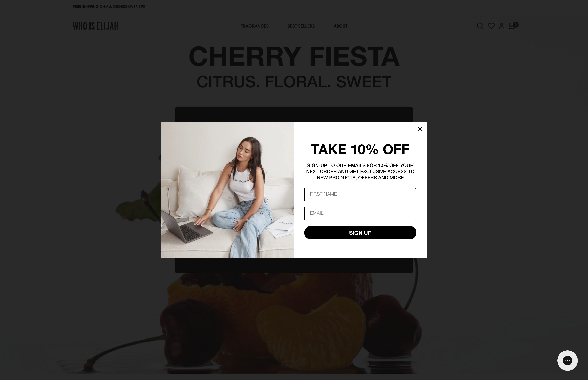This screenshot has width=588, height=380.
Task: Click the Take 10% Off popup title
Action: (x=360, y=150)
